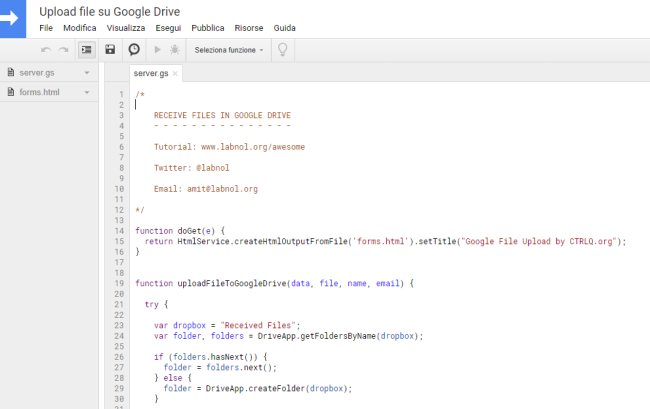Open the Seleziona funzione dropdown
This screenshot has width=650, height=409.
click(x=229, y=49)
